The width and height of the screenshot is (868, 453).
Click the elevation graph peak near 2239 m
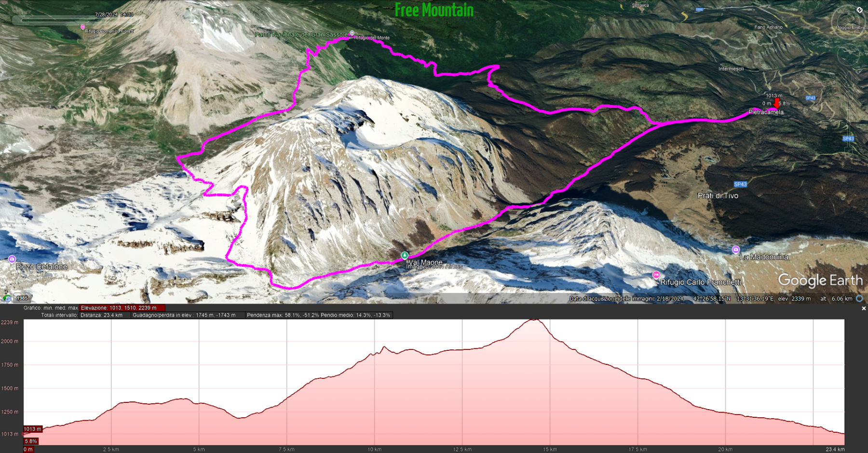(x=534, y=320)
